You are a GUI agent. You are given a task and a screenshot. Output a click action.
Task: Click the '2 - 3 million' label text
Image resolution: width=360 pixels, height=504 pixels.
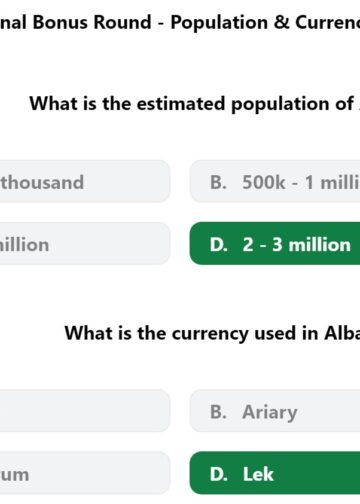[297, 245]
